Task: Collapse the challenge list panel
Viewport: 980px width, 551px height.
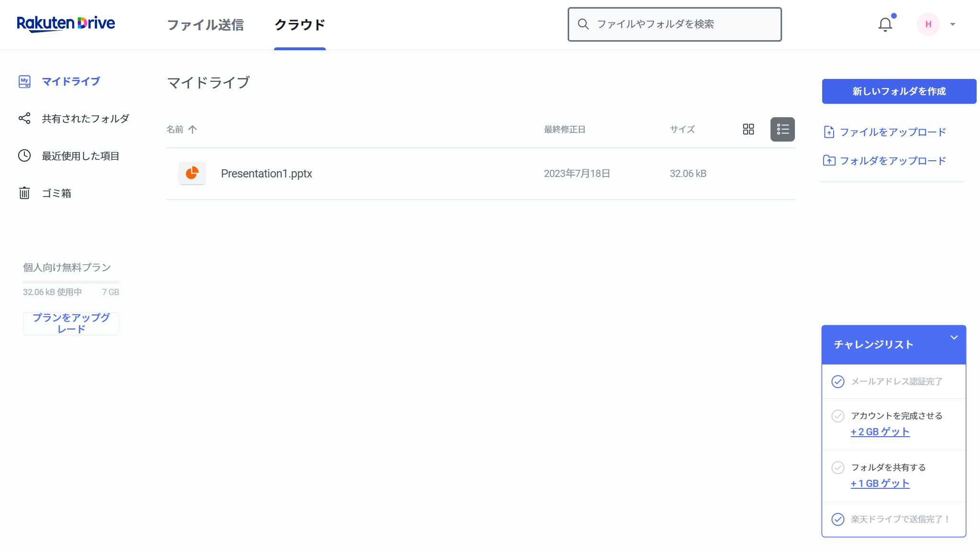Action: (955, 337)
